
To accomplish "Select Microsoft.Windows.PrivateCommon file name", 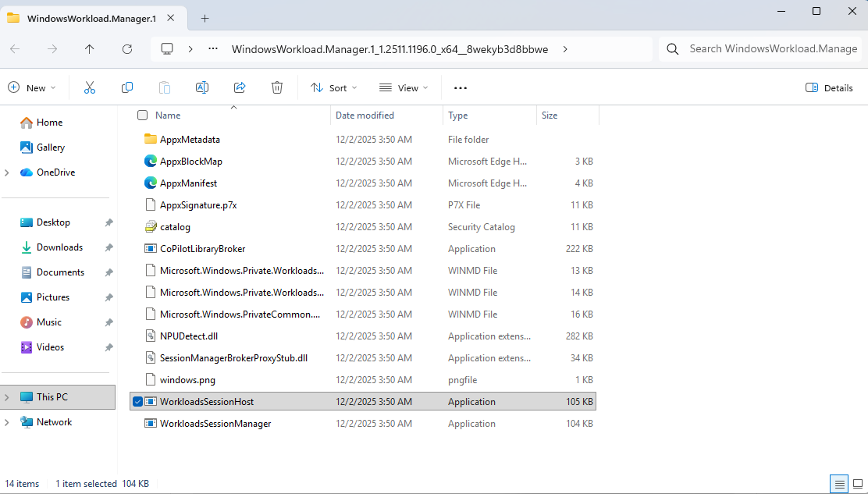I will point(240,315).
